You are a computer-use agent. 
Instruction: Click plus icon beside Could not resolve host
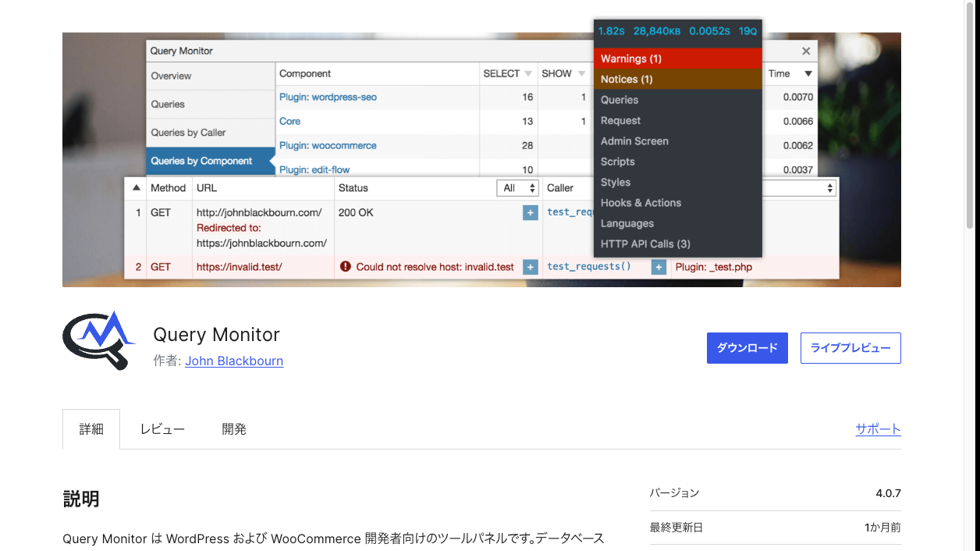[x=531, y=267]
